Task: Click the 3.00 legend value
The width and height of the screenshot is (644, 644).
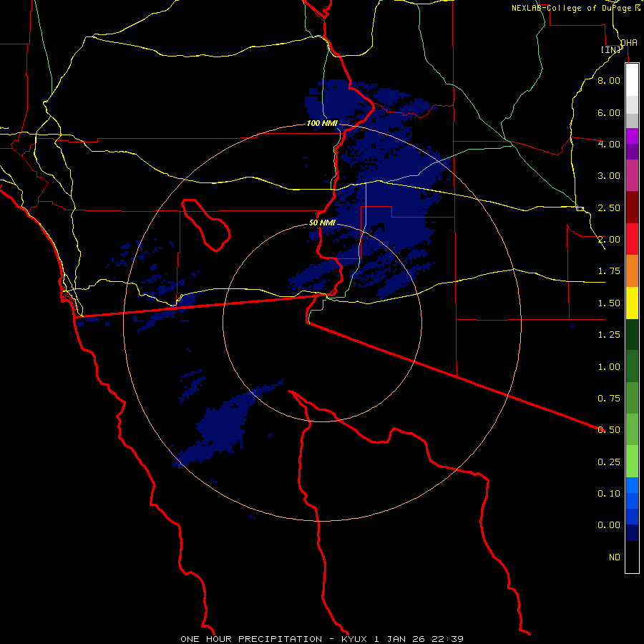Action: [609, 176]
